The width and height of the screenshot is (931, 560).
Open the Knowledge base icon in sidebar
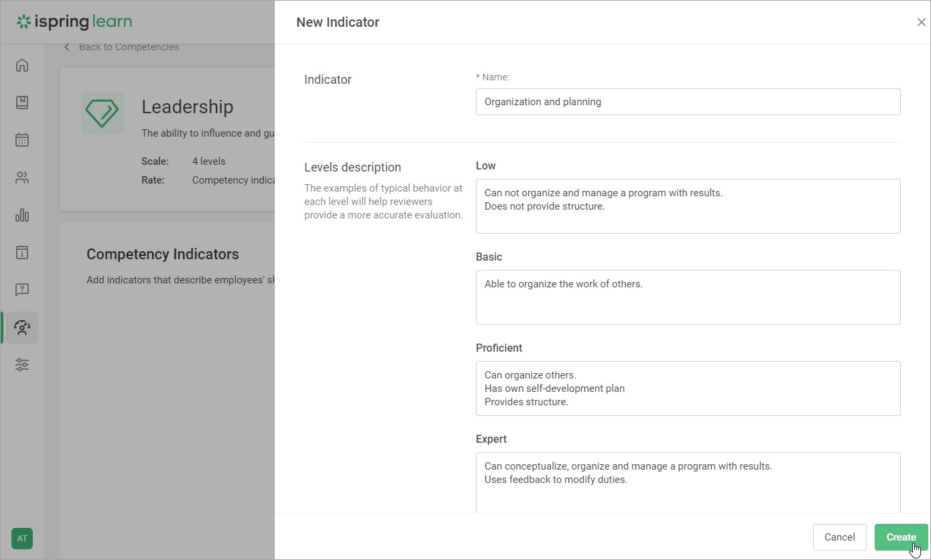pos(22,253)
